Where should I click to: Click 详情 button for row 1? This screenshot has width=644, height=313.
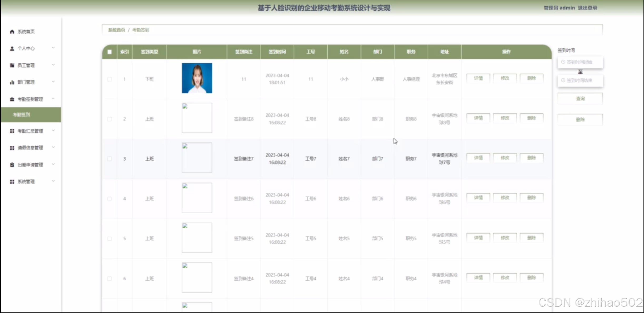[478, 78]
